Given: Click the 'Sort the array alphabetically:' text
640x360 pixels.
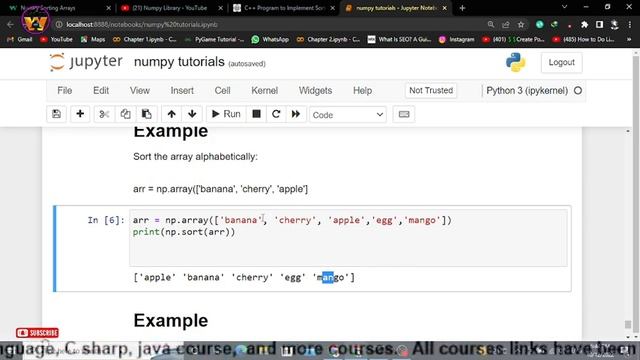Looking at the screenshot, I should [x=196, y=157].
